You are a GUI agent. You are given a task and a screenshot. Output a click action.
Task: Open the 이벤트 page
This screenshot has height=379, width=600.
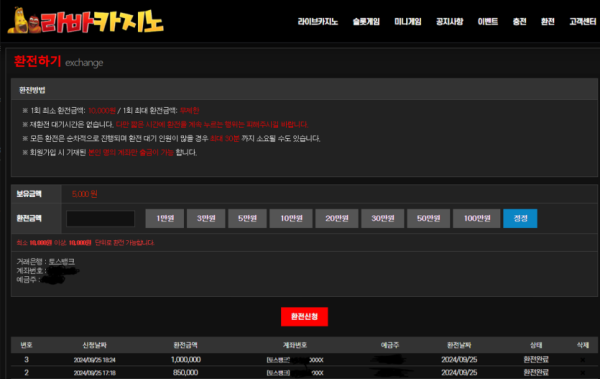[488, 22]
